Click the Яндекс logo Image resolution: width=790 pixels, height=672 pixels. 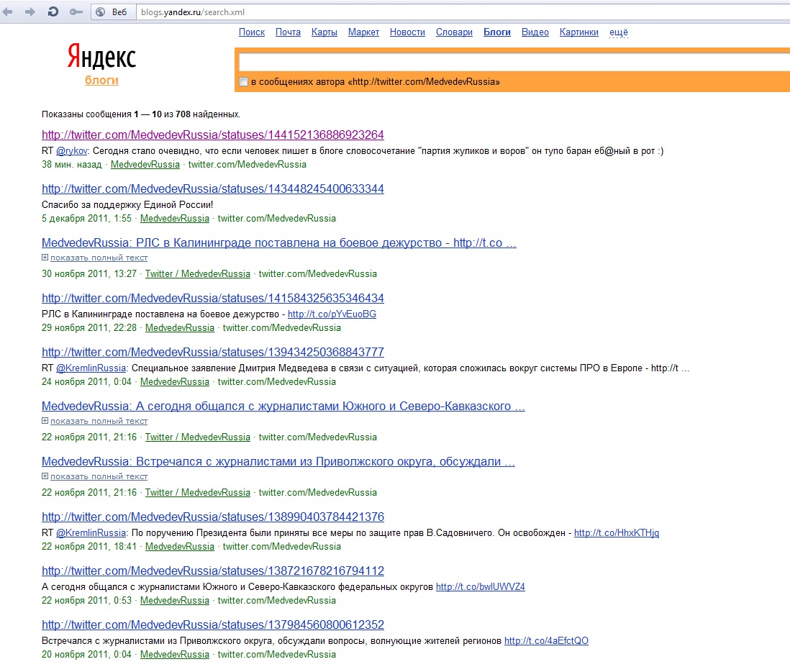101,56
